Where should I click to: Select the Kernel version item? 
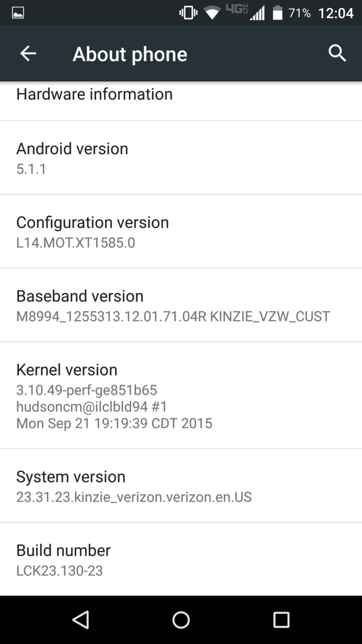click(181, 396)
